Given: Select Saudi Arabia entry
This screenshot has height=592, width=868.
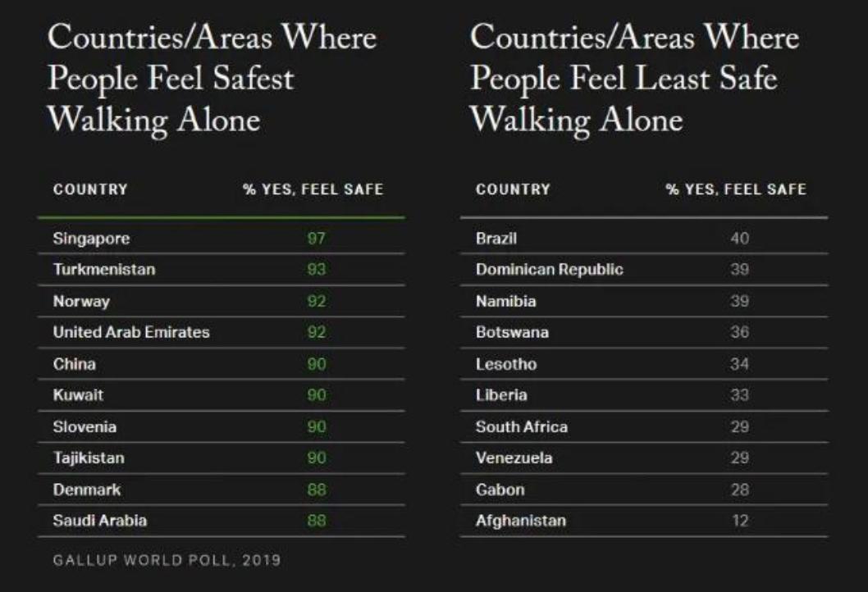Looking at the screenshot, I should point(99,521).
